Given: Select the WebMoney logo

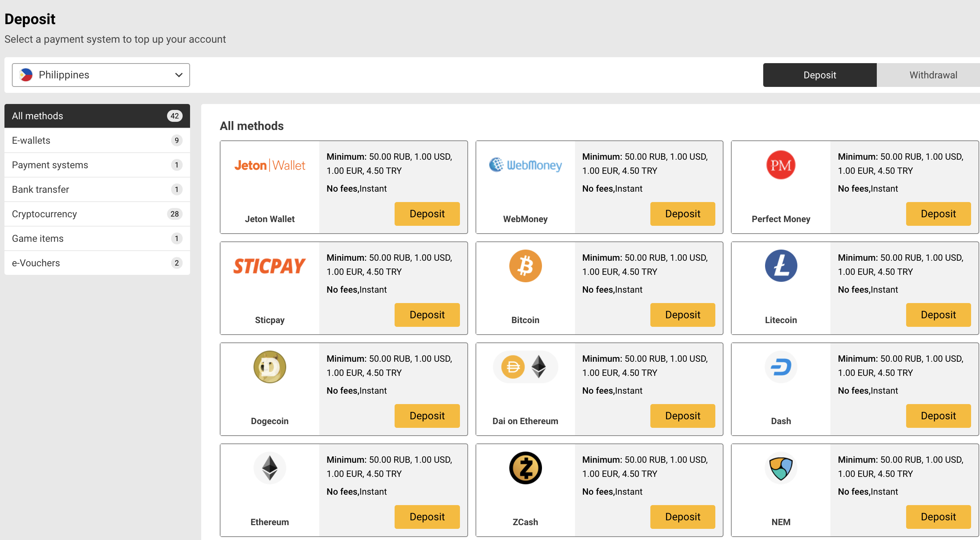Looking at the screenshot, I should point(525,165).
